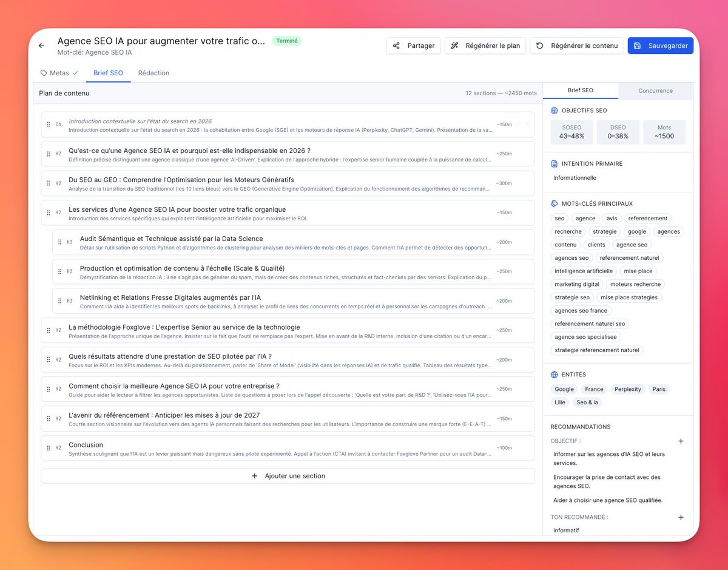Grab drag handle of La méthodologie Foxglove row
This screenshot has width=728, height=570.
(x=49, y=330)
